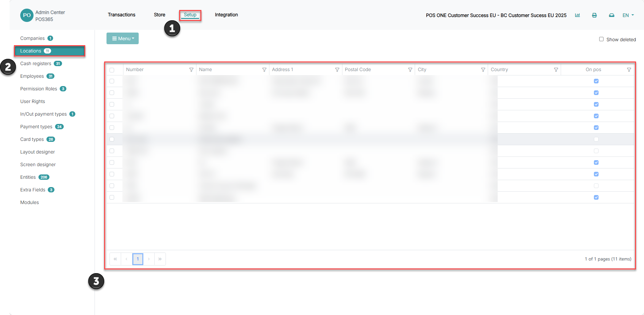Open User Rights in the sidebar
Screen dimensions: 644x315
click(33, 101)
